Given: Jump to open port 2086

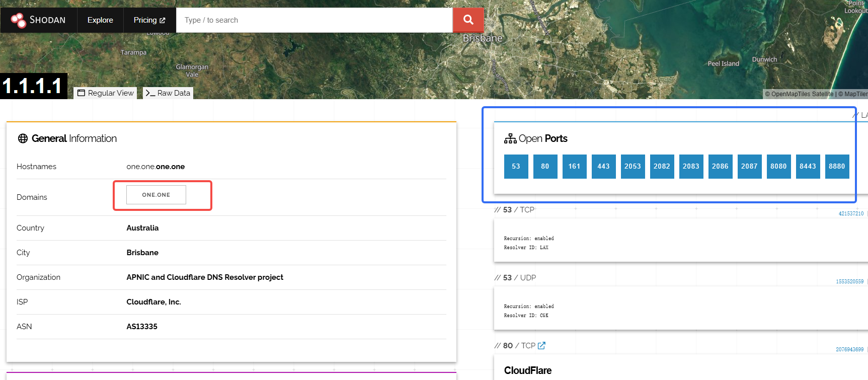Looking at the screenshot, I should coord(720,167).
